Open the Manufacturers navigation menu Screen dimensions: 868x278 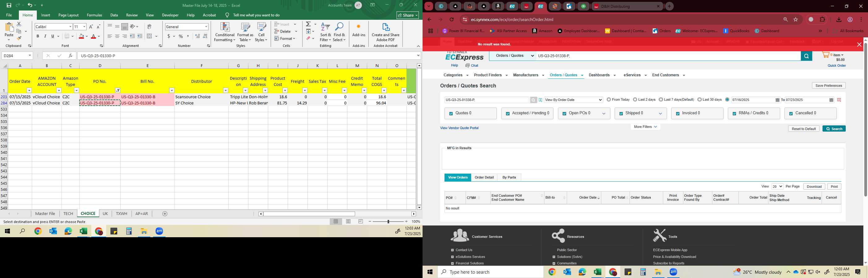[528, 75]
